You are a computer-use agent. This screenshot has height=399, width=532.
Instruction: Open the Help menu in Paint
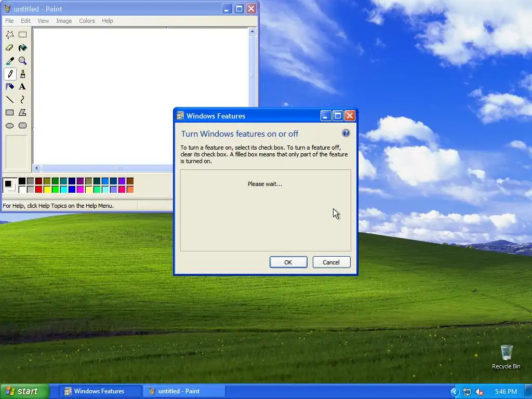tap(107, 21)
